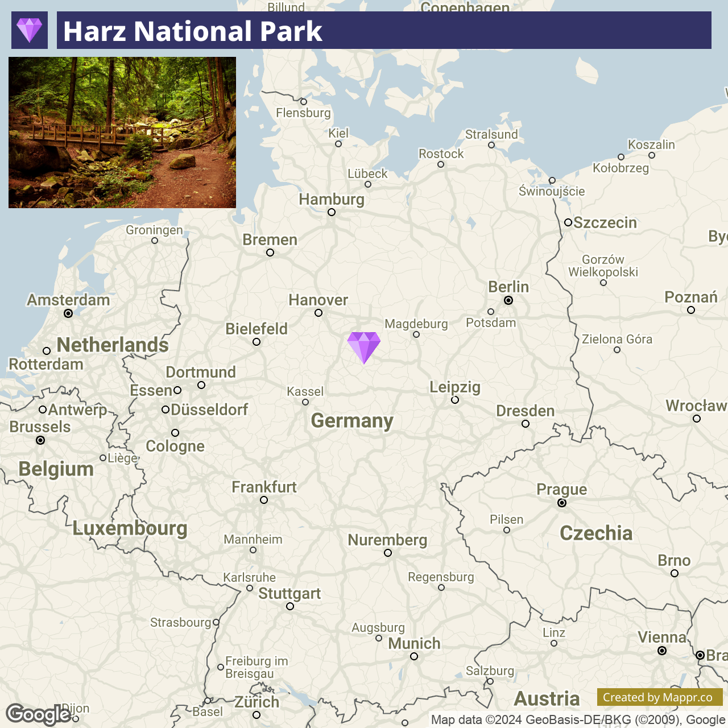Click the Google logo
Viewport: 728px width, 728px height.
click(38, 714)
